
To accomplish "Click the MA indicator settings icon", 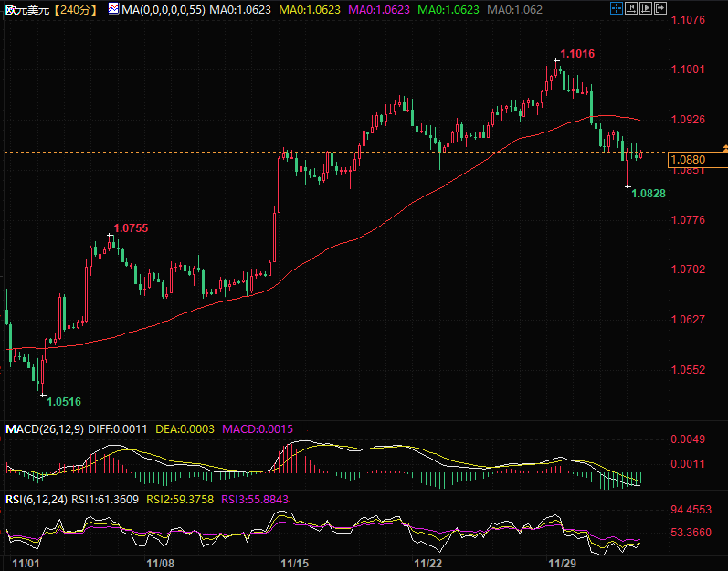I will click(x=112, y=9).
